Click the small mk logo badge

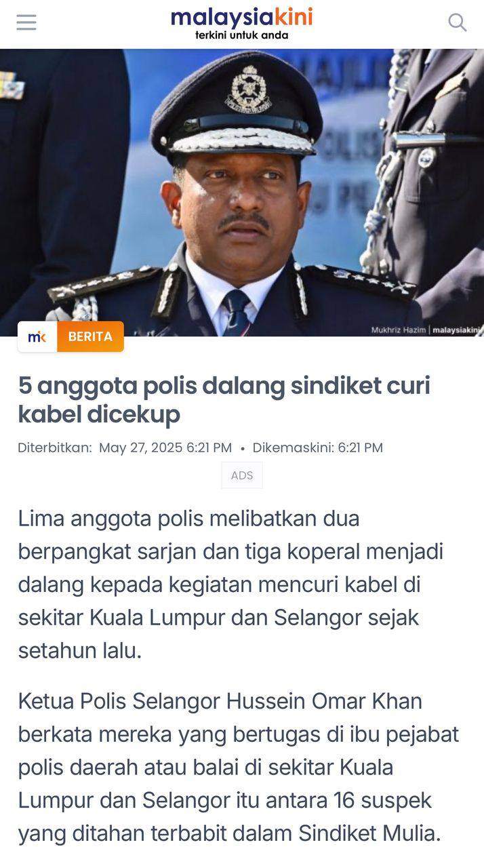tap(37, 336)
